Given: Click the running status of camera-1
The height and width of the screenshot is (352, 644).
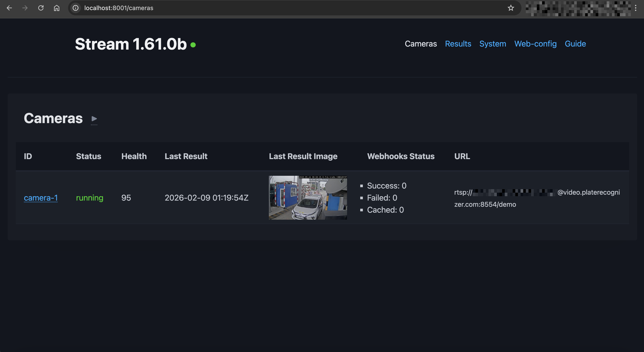Looking at the screenshot, I should [x=89, y=198].
